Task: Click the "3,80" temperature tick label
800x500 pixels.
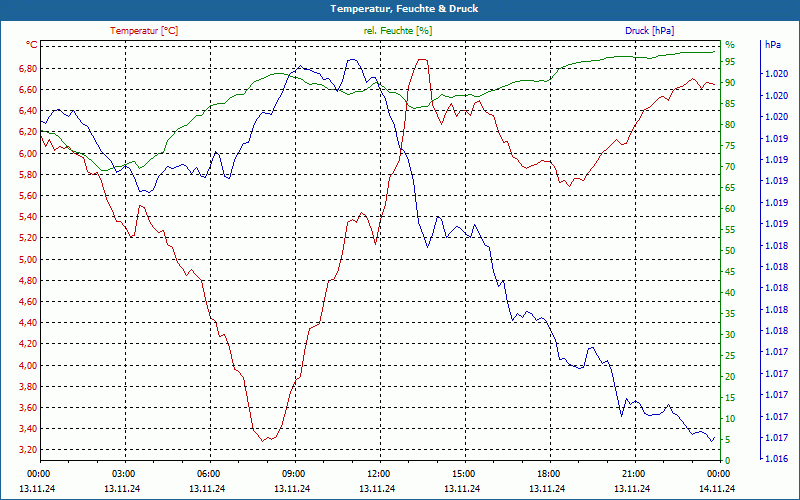Action: coord(29,387)
